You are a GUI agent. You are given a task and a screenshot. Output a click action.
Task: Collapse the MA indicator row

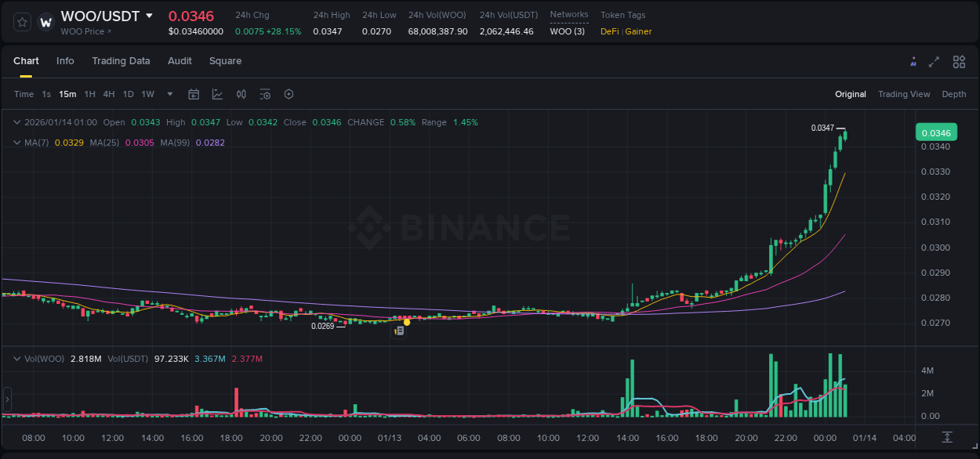click(16, 143)
